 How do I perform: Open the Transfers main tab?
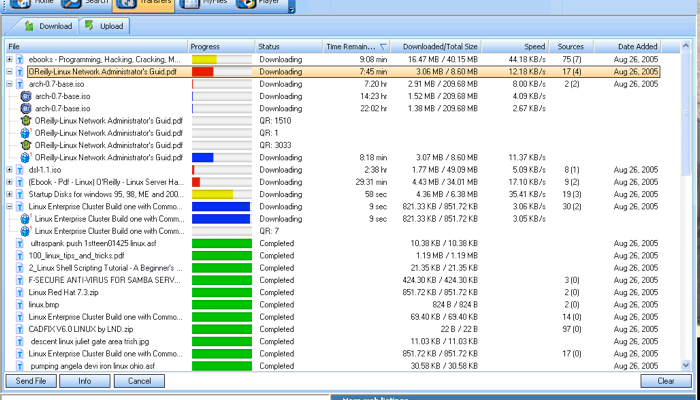point(143,4)
